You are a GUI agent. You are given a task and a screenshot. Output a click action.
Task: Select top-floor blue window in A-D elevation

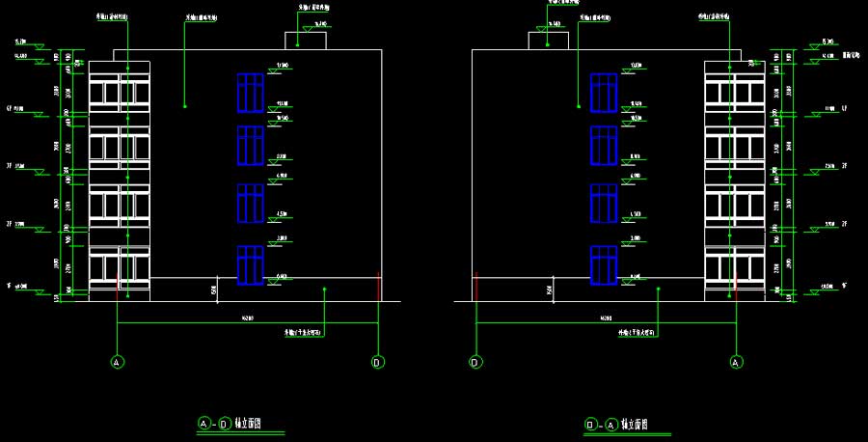(x=251, y=93)
